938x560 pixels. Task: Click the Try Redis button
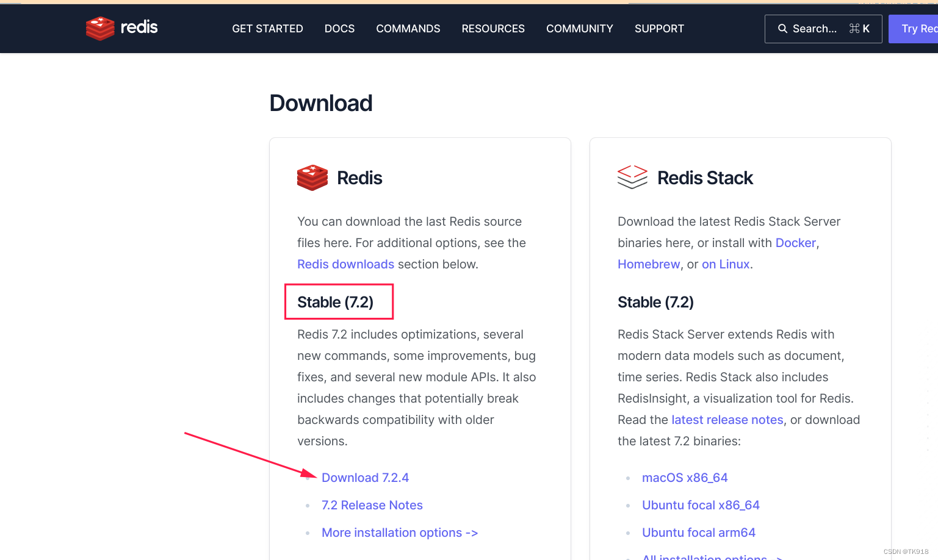tap(913, 29)
